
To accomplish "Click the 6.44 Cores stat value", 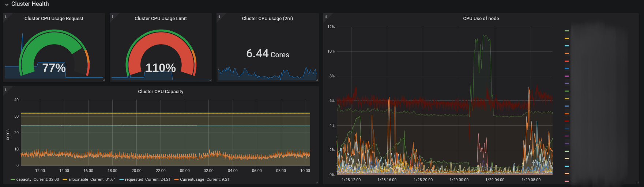I will [x=267, y=54].
